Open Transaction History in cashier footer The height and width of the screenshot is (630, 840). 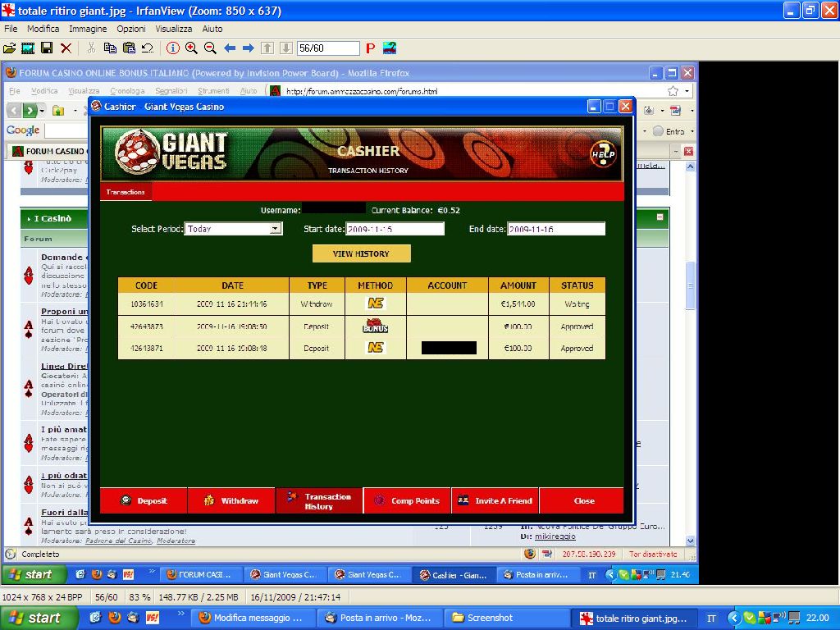[319, 501]
